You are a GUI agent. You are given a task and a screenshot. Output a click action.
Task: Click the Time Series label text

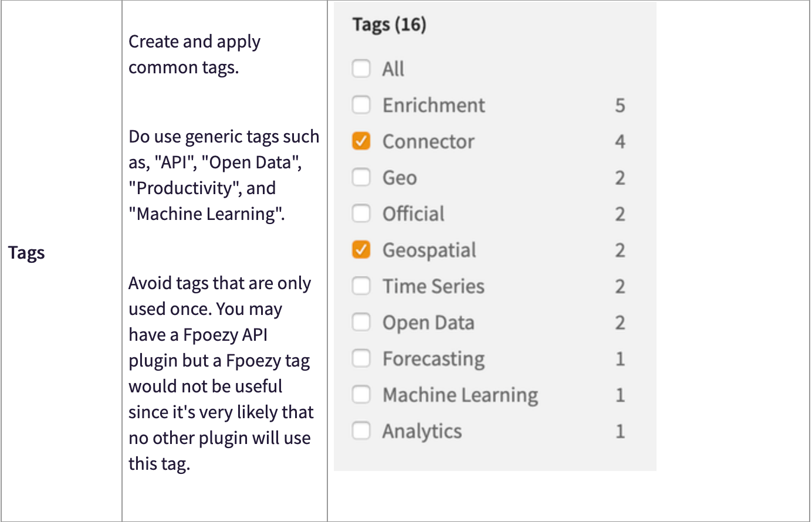pos(434,286)
